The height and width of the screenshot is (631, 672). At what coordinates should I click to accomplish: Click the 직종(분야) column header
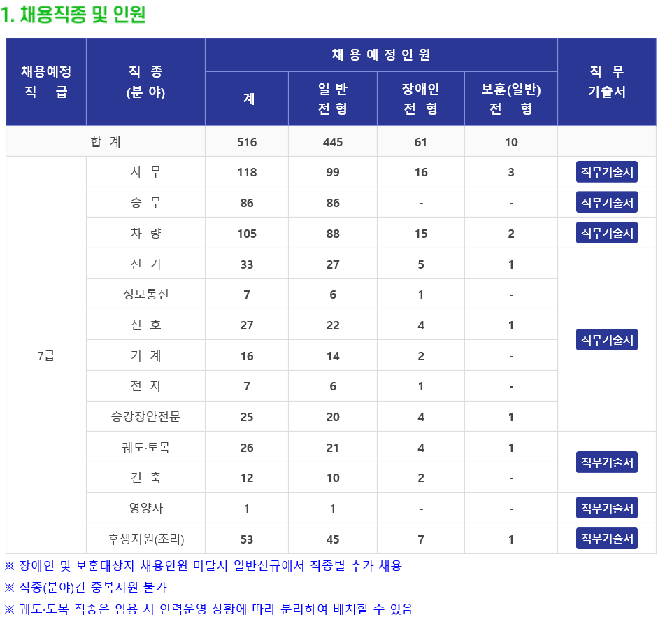point(145,82)
